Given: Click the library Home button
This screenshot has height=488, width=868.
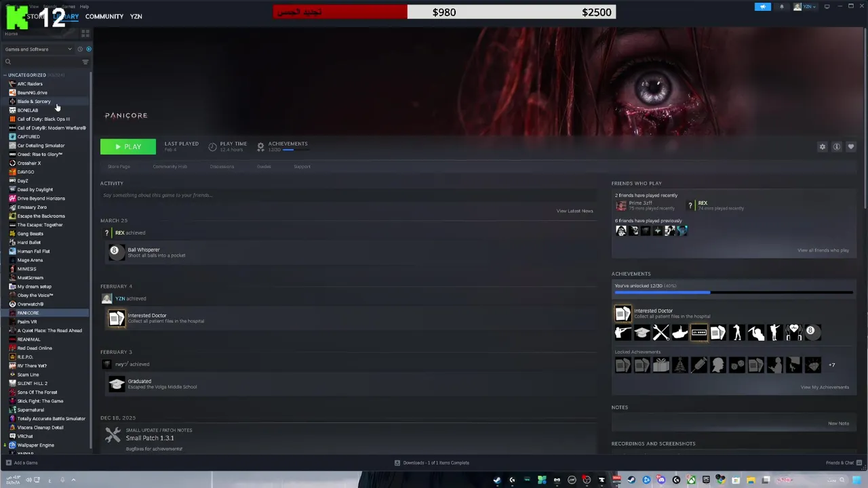Looking at the screenshot, I should click(12, 33).
